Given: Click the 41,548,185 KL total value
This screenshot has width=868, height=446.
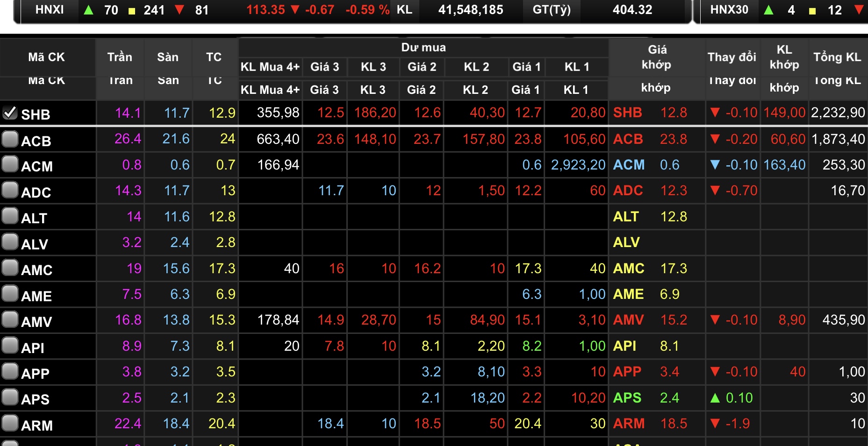Looking at the screenshot, I should click(471, 10).
